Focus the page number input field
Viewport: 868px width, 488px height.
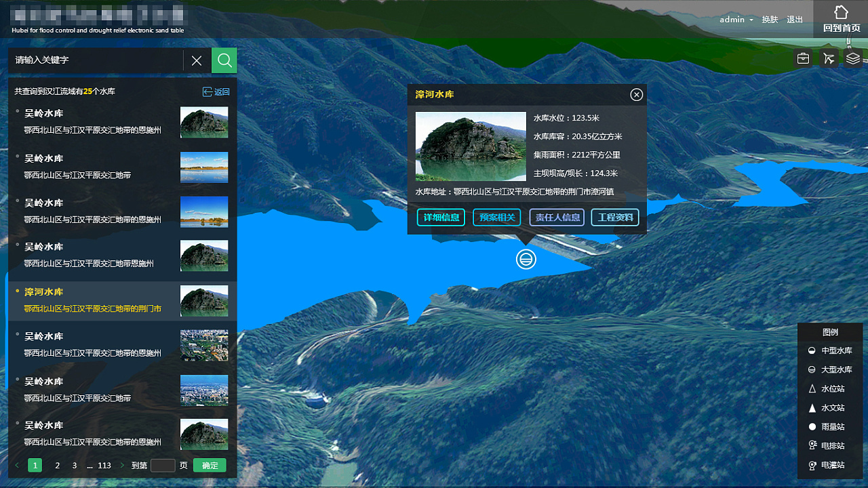(x=163, y=466)
